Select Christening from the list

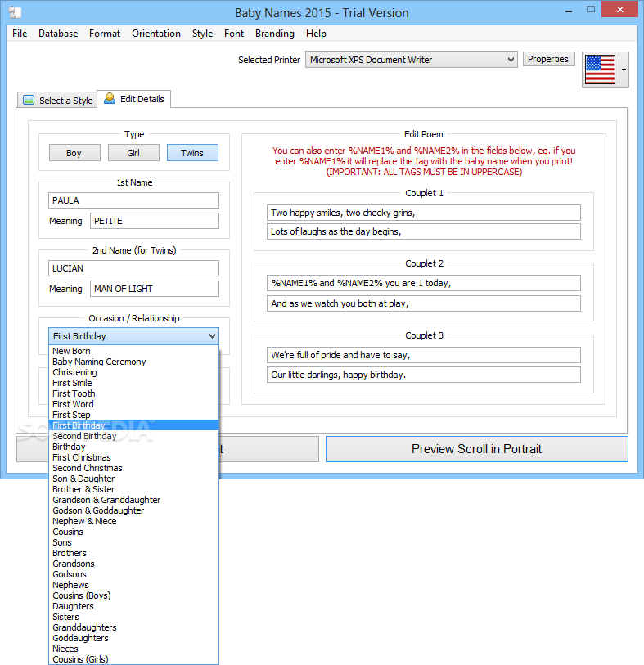(133, 372)
